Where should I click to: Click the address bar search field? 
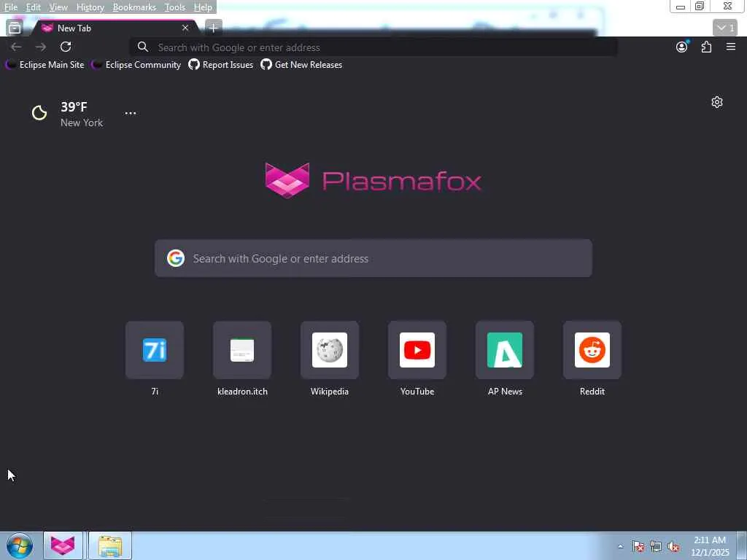click(374, 47)
